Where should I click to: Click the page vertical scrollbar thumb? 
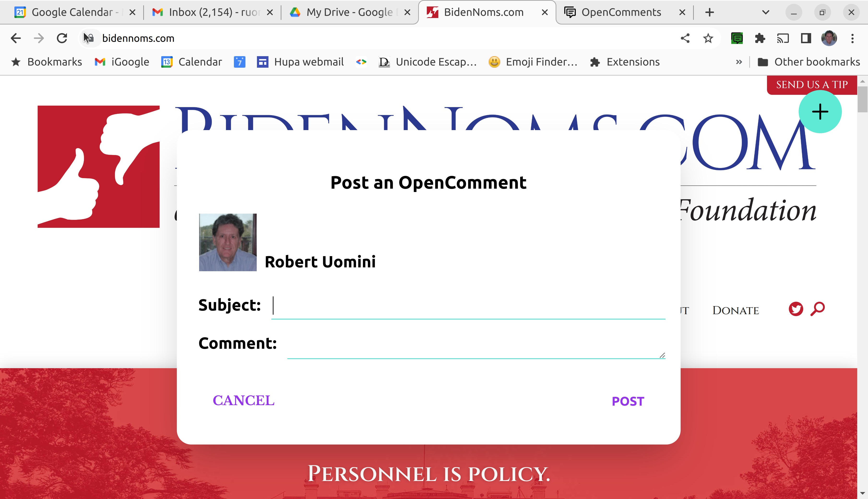pos(862,99)
